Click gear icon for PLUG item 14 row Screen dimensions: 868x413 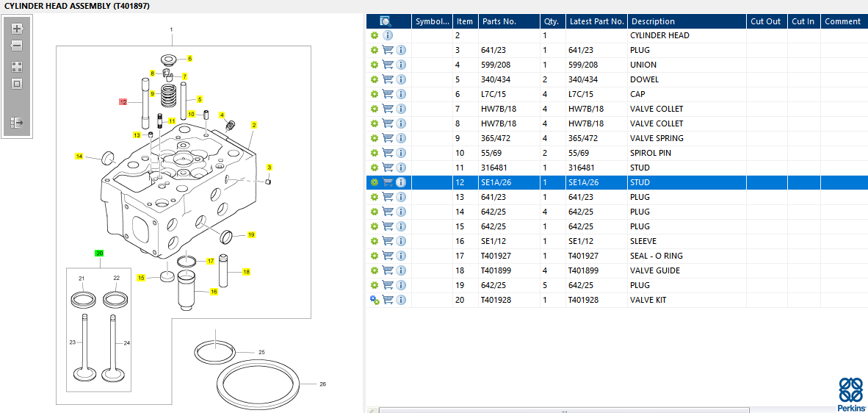(375, 212)
